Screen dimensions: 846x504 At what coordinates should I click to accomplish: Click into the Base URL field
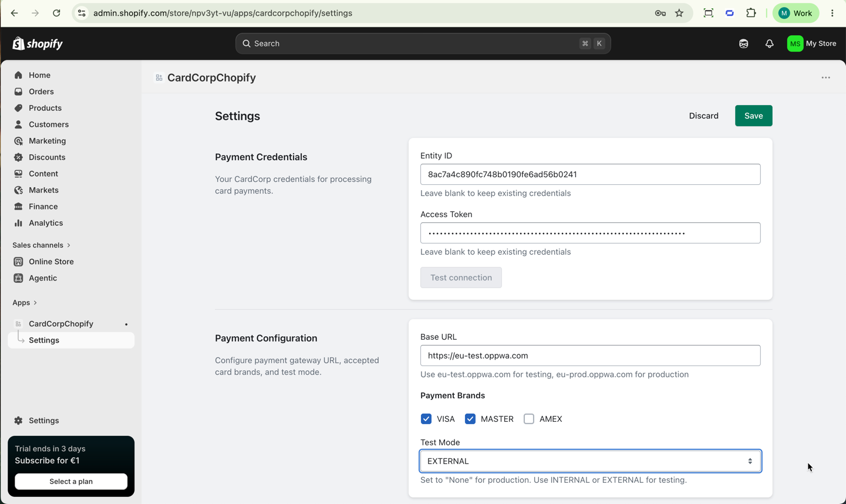pyautogui.click(x=591, y=356)
